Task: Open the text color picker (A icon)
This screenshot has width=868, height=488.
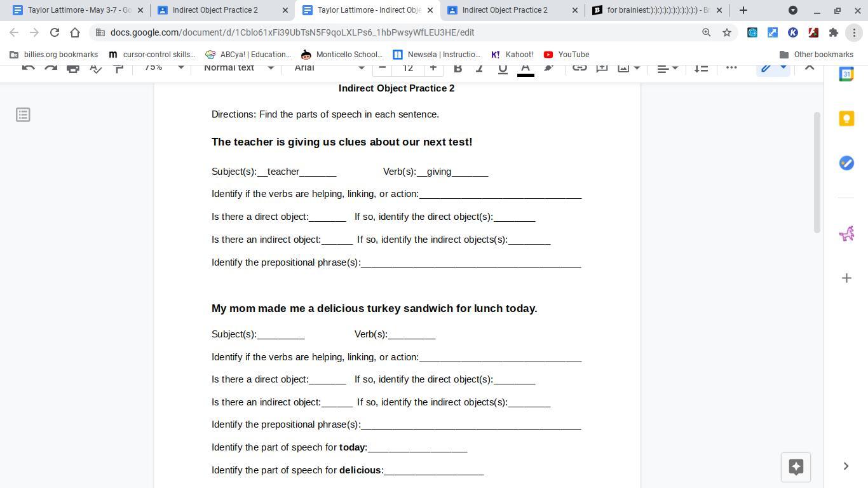Action: point(526,68)
